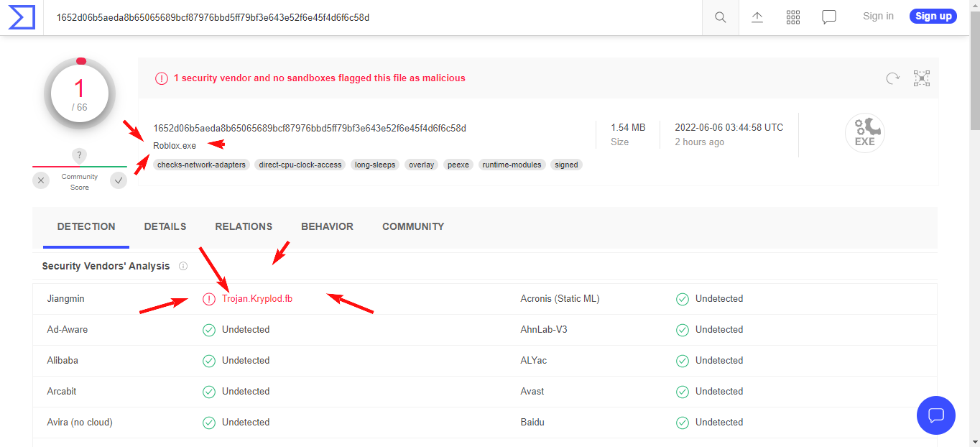
Task: Click the Community Score question mark
Action: tap(79, 155)
